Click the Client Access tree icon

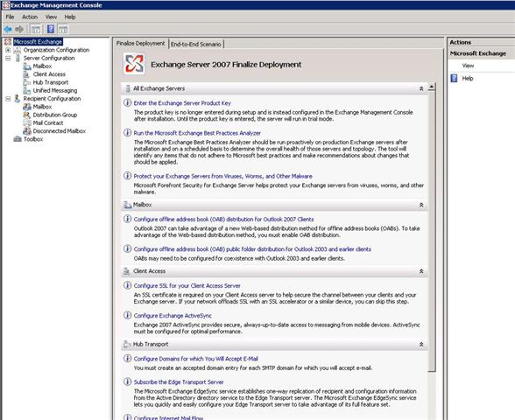(x=26, y=74)
